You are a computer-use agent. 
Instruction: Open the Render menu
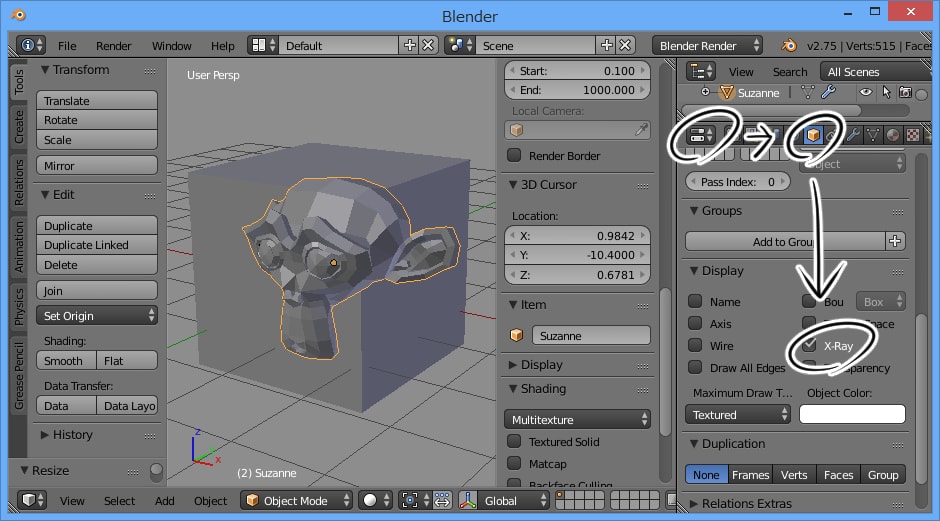pyautogui.click(x=113, y=46)
